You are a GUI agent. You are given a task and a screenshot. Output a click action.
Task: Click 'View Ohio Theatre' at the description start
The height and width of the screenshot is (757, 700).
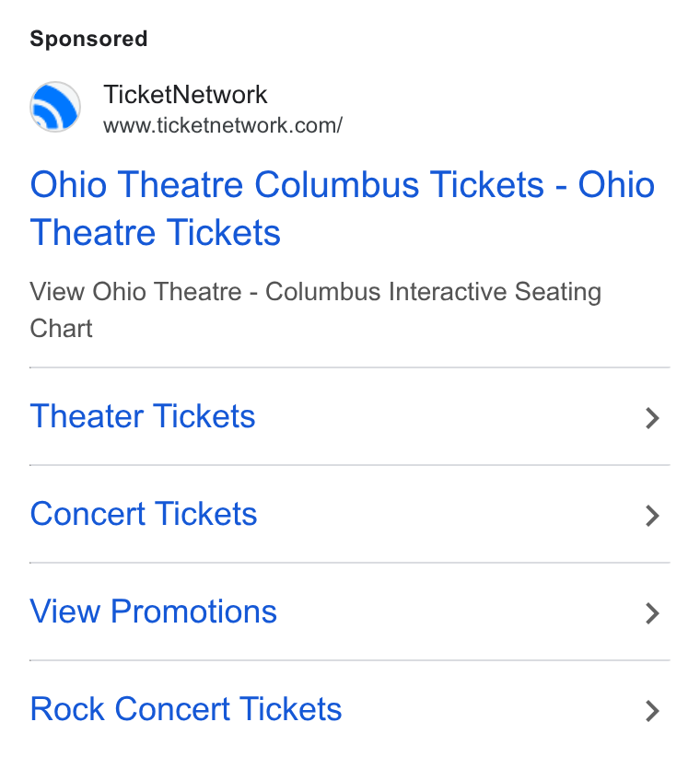pos(135,292)
